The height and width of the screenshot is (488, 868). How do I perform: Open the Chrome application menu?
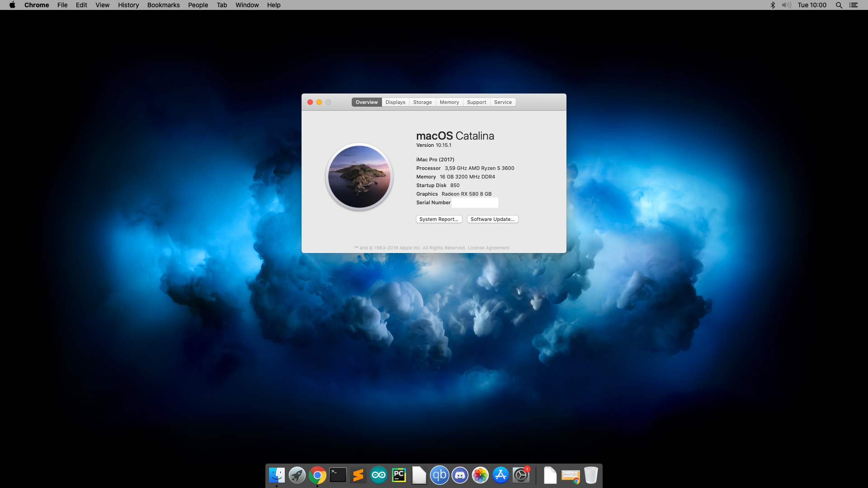[x=37, y=5]
